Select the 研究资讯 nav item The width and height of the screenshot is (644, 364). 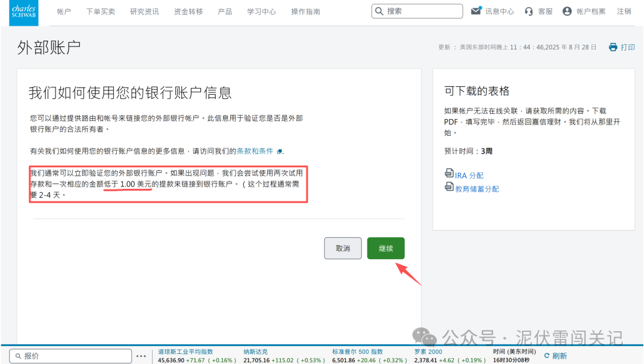click(144, 11)
